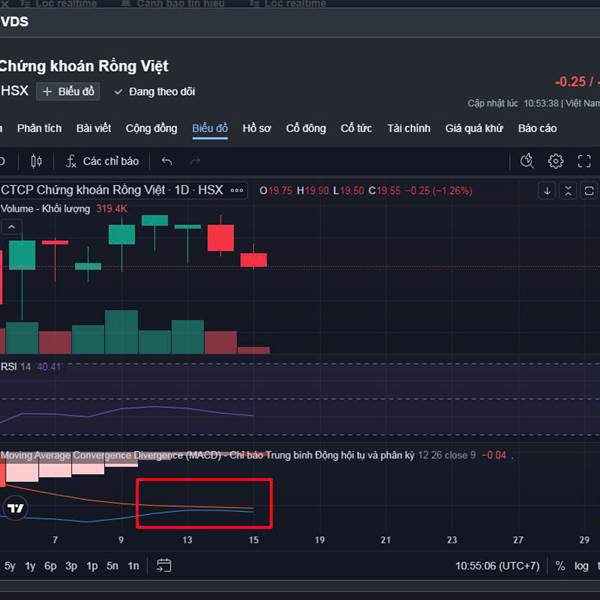Open chart settings gear
The image size is (600, 600).
556,161
